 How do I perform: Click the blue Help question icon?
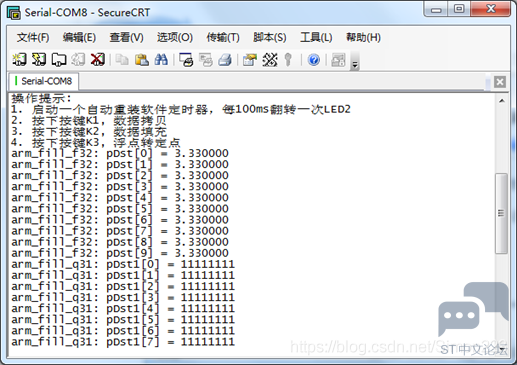point(314,60)
